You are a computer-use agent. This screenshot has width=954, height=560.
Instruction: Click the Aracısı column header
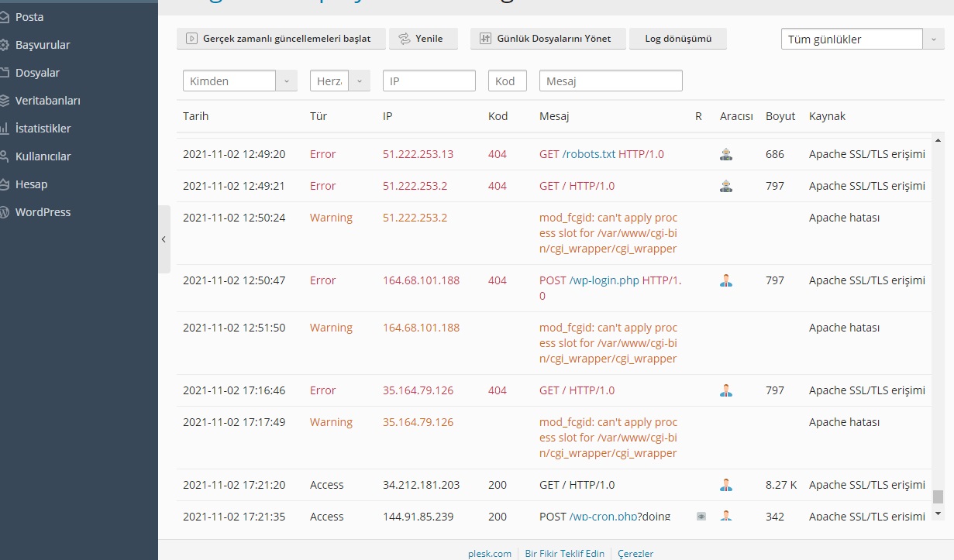click(736, 116)
